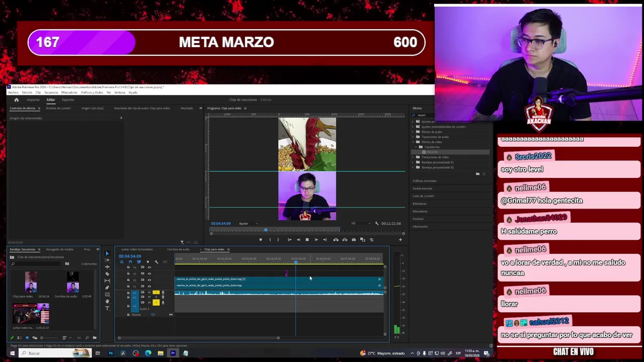The height and width of the screenshot is (362, 644).
Task: Stop playback in program monitor
Action: pos(307,240)
